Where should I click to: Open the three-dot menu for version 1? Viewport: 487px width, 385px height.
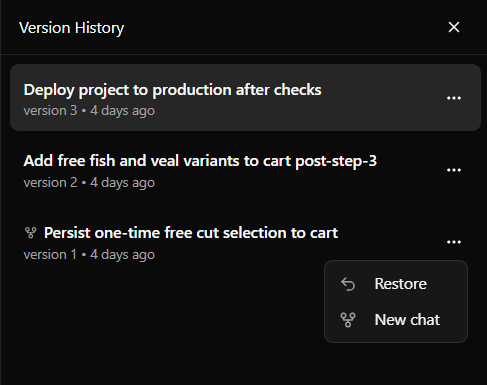coord(454,242)
